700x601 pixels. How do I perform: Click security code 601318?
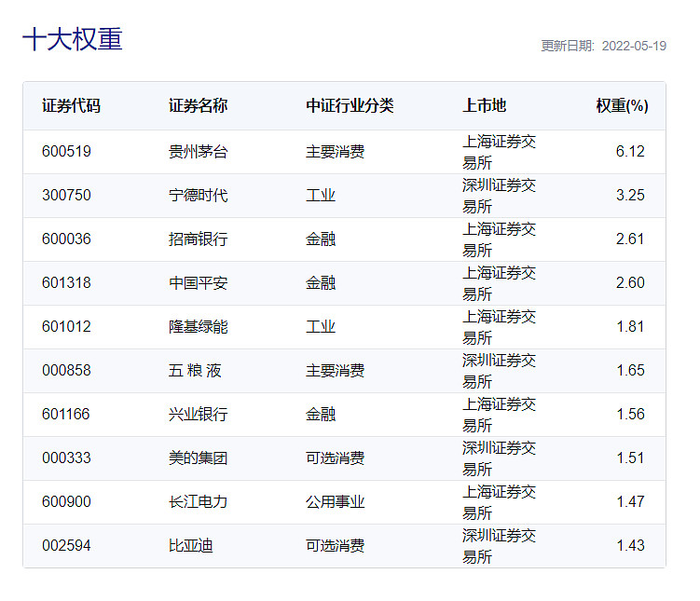[66, 282]
